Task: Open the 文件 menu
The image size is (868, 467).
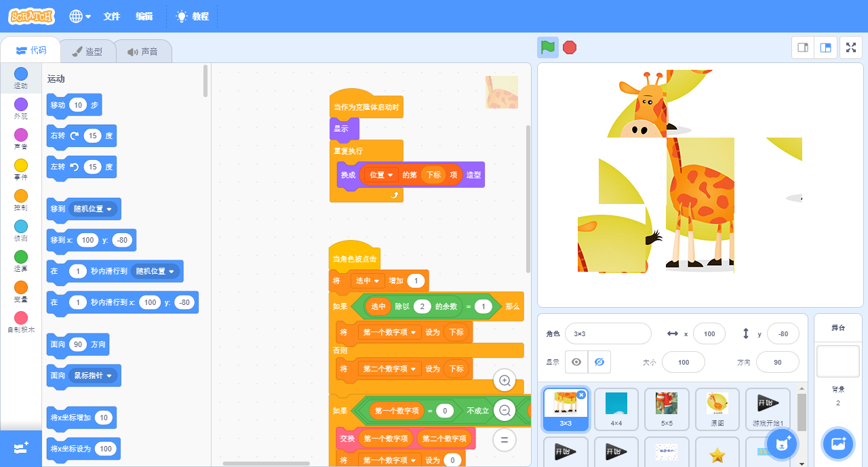Action: coord(112,16)
